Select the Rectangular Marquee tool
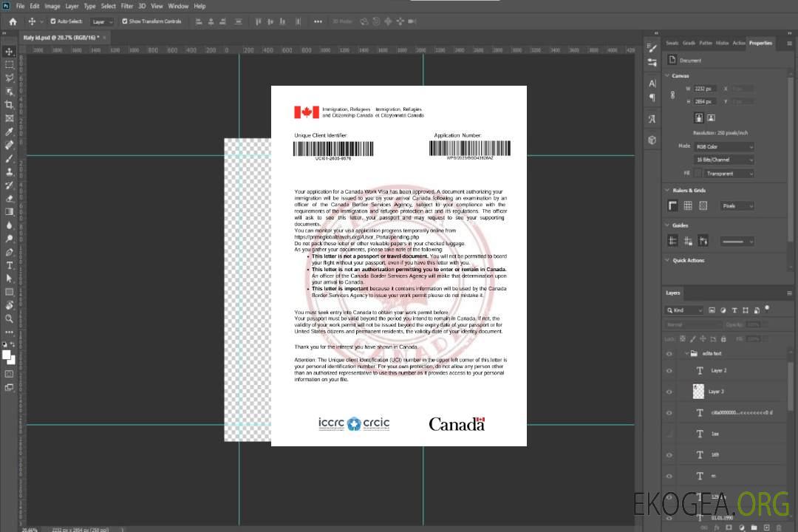798x532 pixels. click(x=9, y=65)
